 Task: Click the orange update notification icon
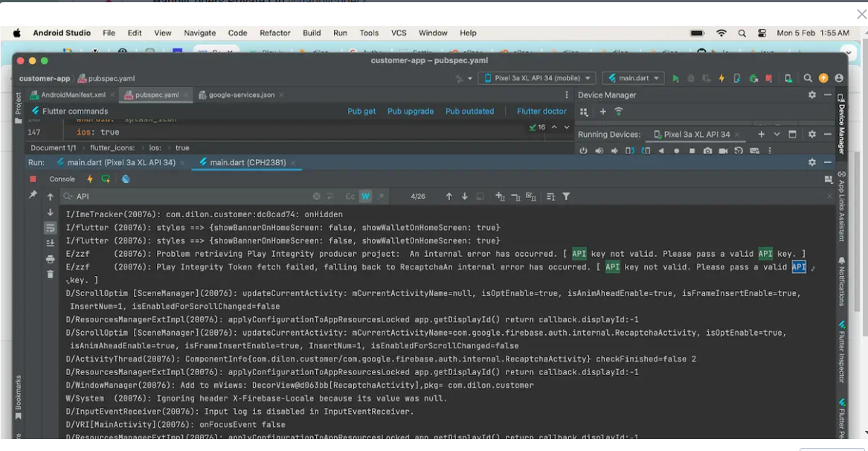tap(823, 78)
